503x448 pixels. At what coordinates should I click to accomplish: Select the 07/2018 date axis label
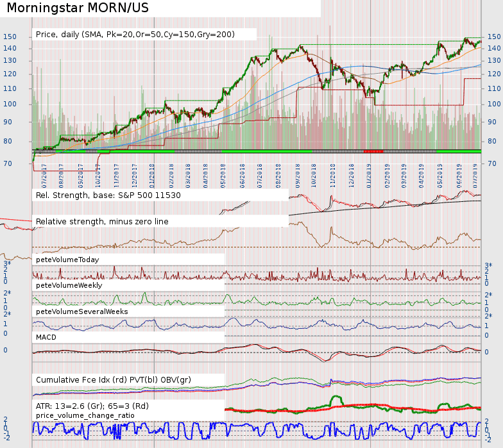(260, 176)
